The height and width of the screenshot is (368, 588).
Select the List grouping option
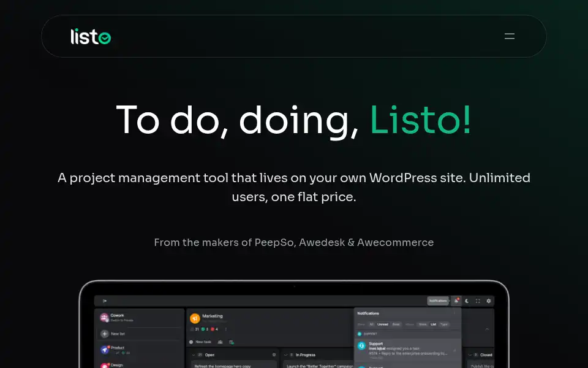tap(433, 324)
